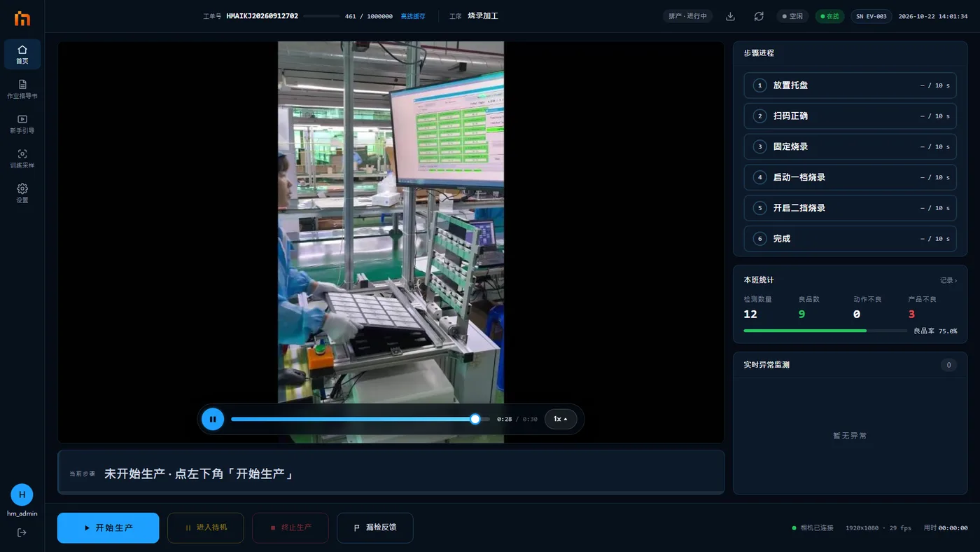This screenshot has width=980, height=552.
Task: Open 记录 link in 本班统计
Action: (x=948, y=280)
